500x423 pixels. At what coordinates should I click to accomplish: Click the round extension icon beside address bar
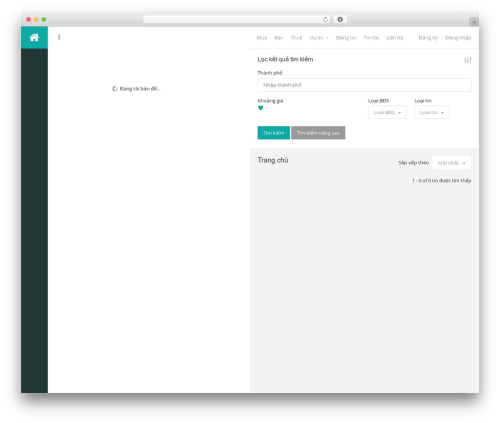tap(340, 19)
